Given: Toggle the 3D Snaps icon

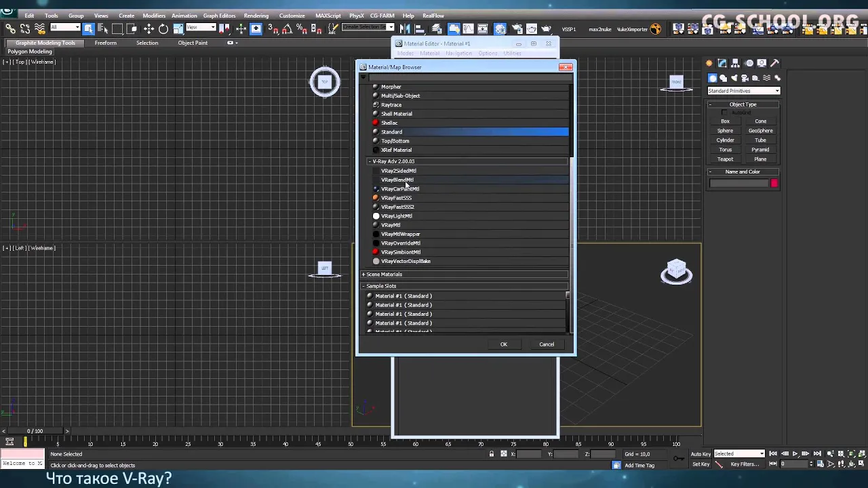Looking at the screenshot, I should (x=273, y=28).
